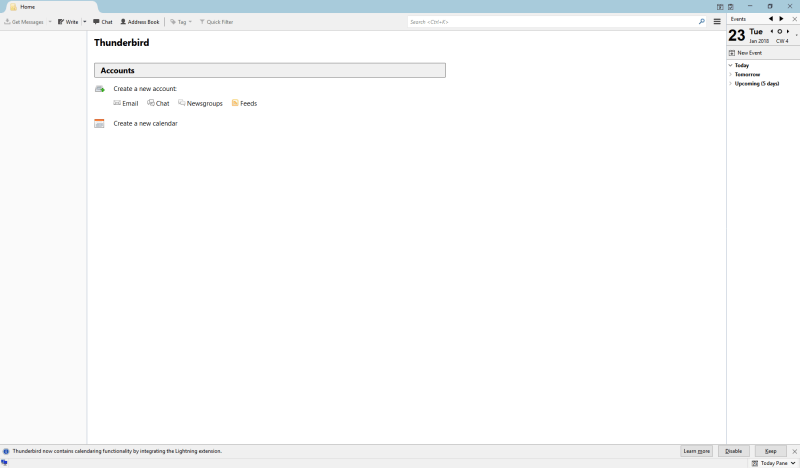Click the new account printer-like icon
Viewport: 800px width, 468px height.
point(99,89)
